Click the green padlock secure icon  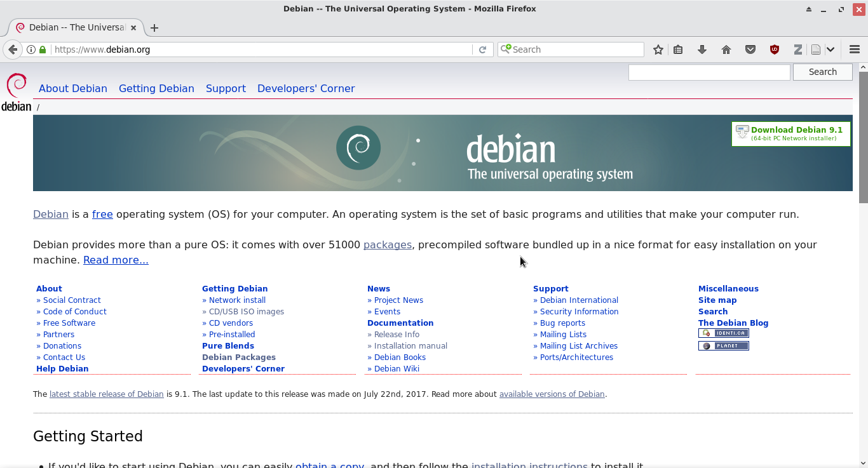(43, 50)
